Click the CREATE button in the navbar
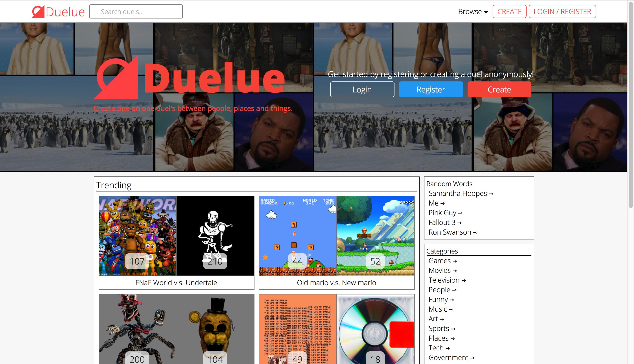634x364 pixels. click(509, 12)
